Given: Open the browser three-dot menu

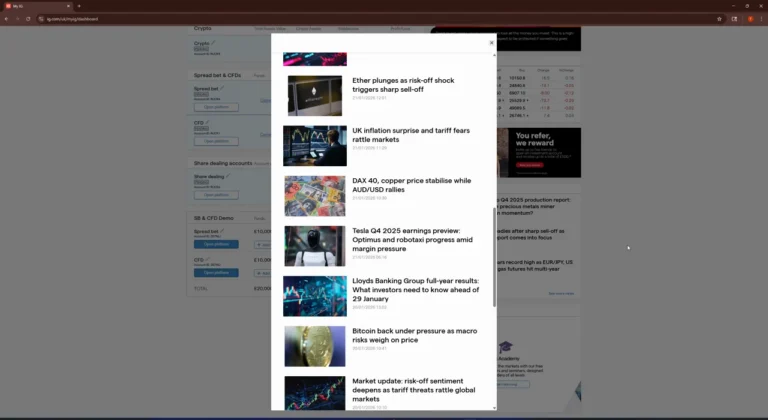Looking at the screenshot, I should [x=761, y=19].
